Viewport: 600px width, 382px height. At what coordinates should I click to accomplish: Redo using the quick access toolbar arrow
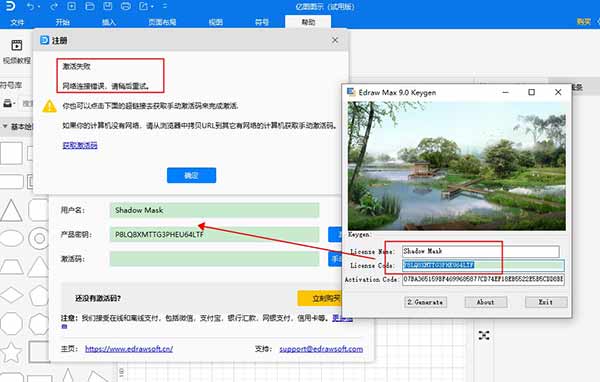[x=54, y=6]
